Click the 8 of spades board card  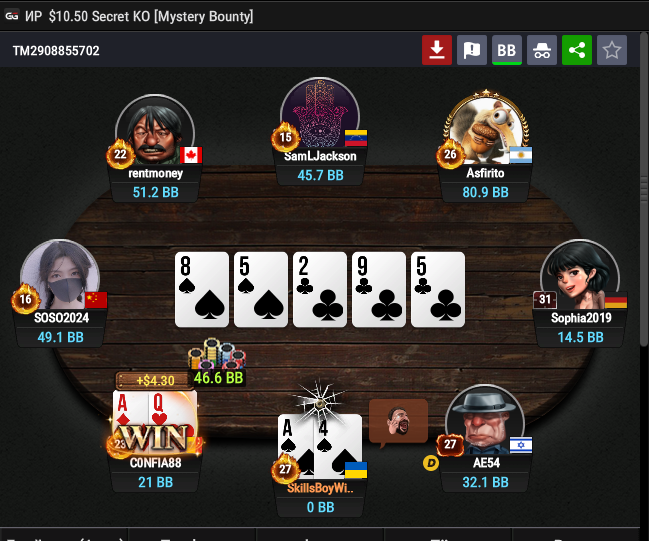[202, 289]
